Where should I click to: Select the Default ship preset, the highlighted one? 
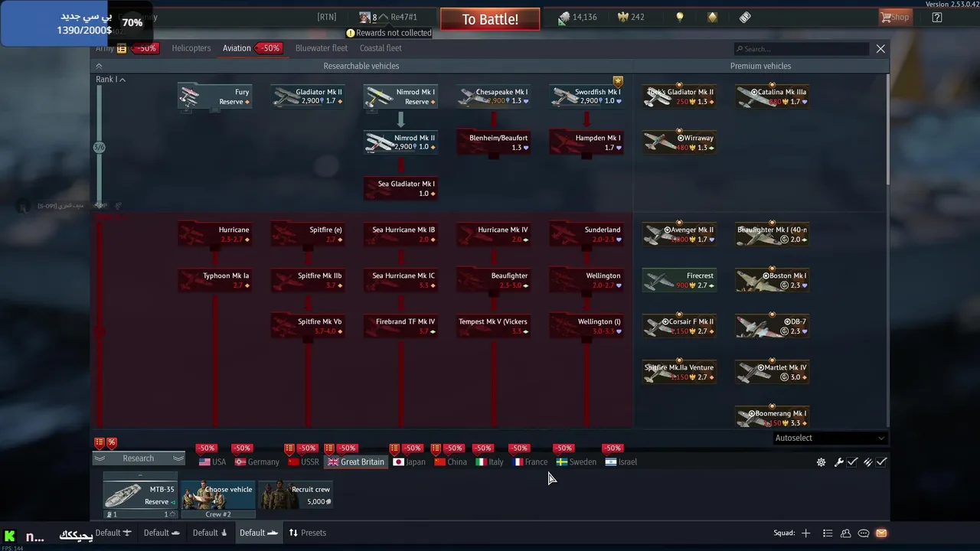(x=258, y=533)
